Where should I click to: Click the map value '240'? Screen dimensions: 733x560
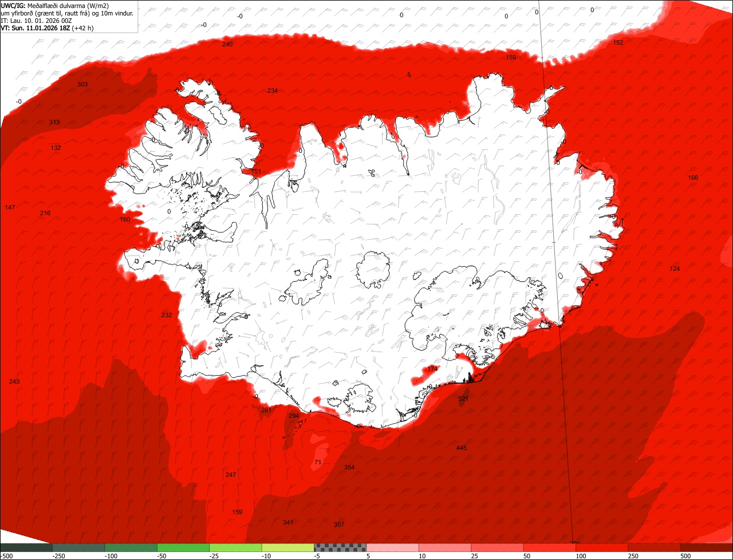(227, 44)
